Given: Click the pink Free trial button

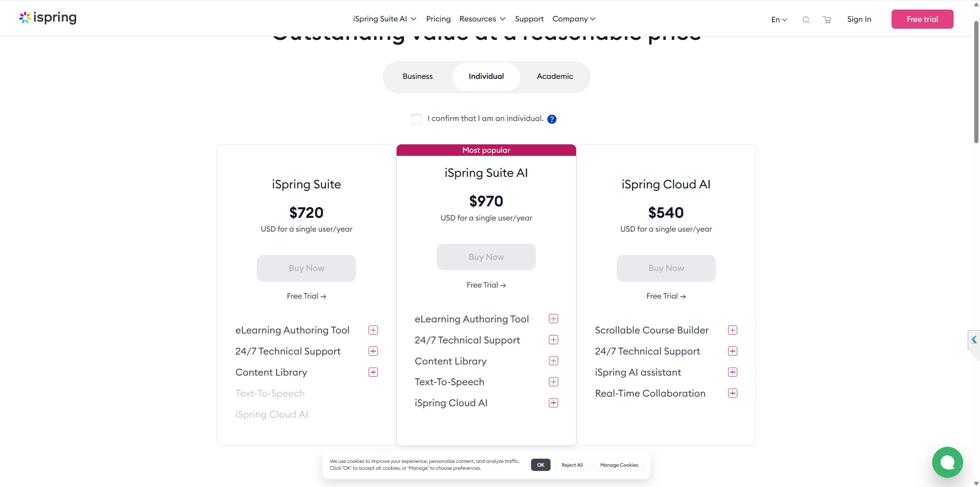Looking at the screenshot, I should click(922, 19).
